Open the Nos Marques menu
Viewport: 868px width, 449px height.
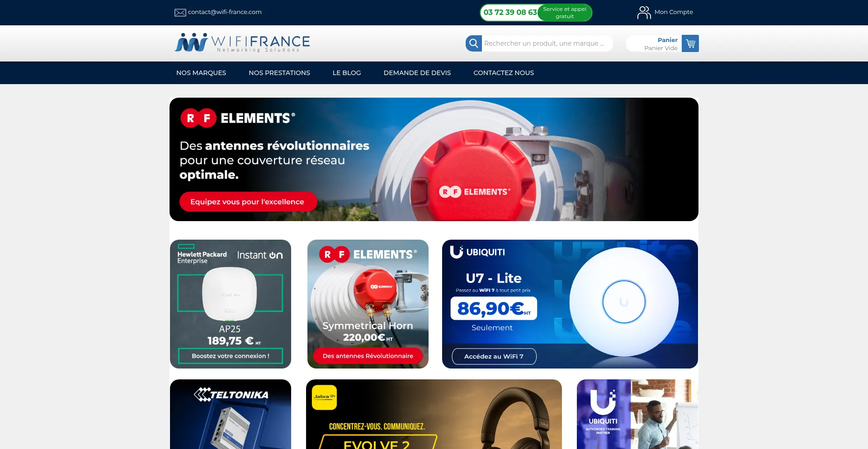[201, 73]
